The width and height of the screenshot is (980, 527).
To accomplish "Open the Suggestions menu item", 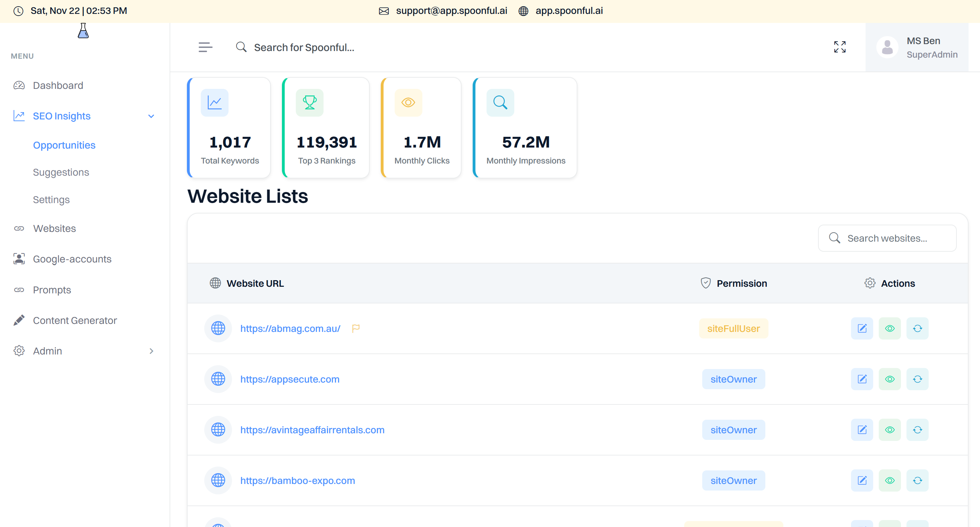I will click(61, 172).
